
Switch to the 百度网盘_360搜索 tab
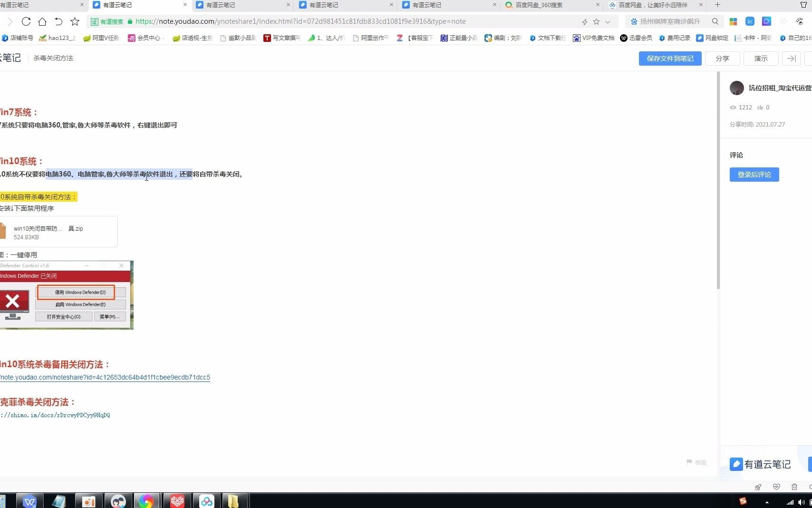[551, 5]
